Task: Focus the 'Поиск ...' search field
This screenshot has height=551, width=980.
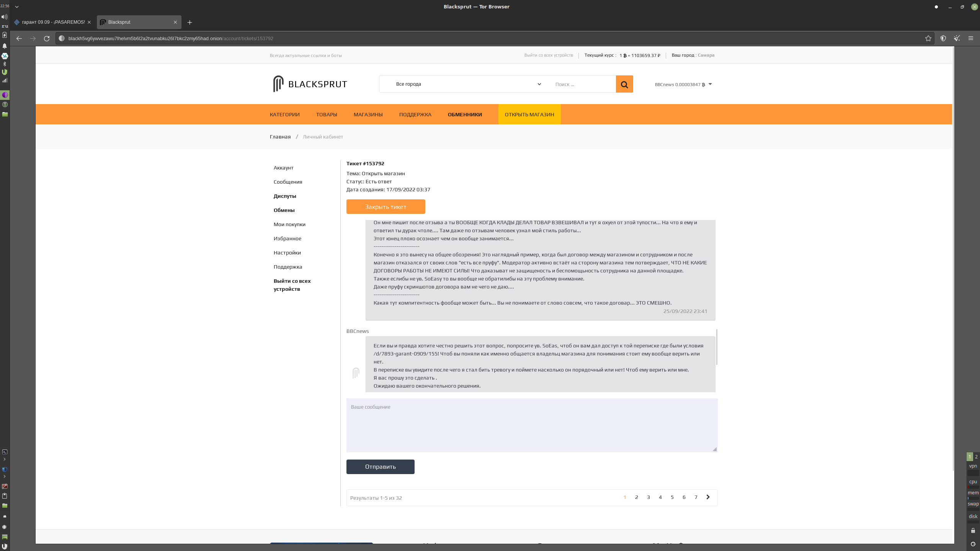Action: pyautogui.click(x=583, y=84)
